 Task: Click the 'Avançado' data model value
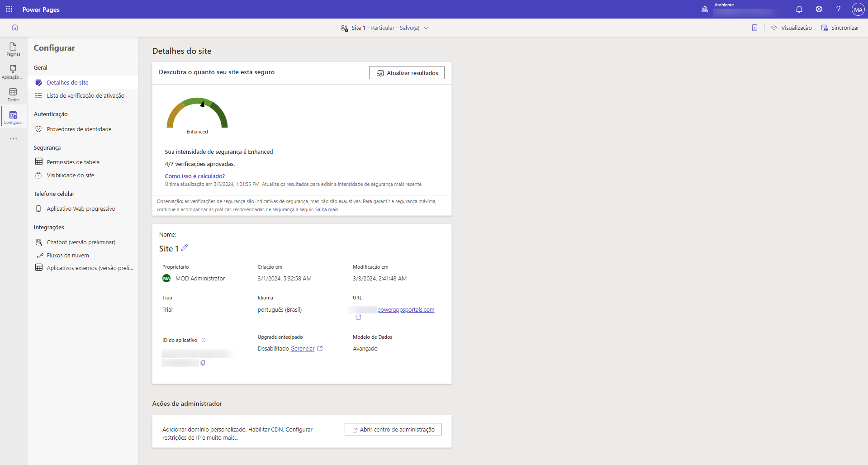[365, 348]
